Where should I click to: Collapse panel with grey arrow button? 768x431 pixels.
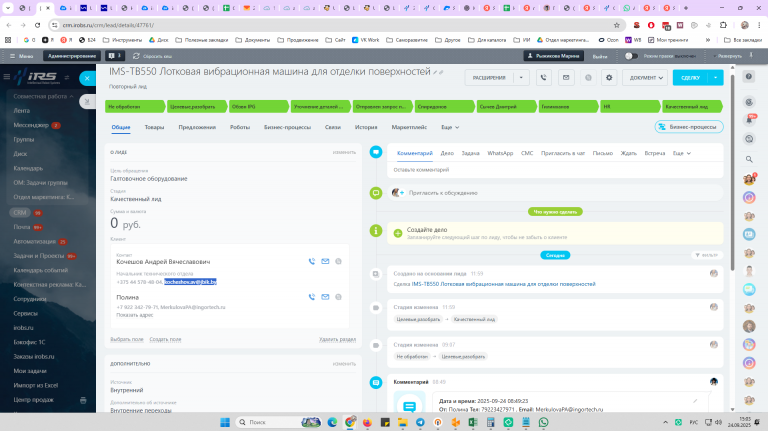87,101
